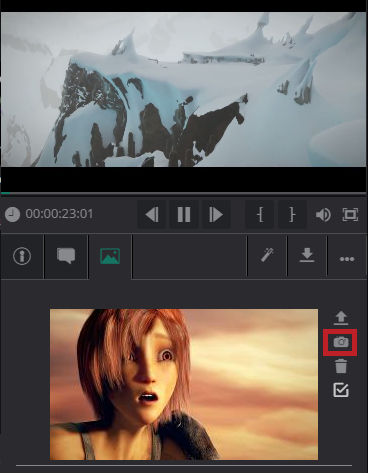This screenshot has height=473, width=368.
Task: Set the out-point with right brace
Action: (x=292, y=214)
